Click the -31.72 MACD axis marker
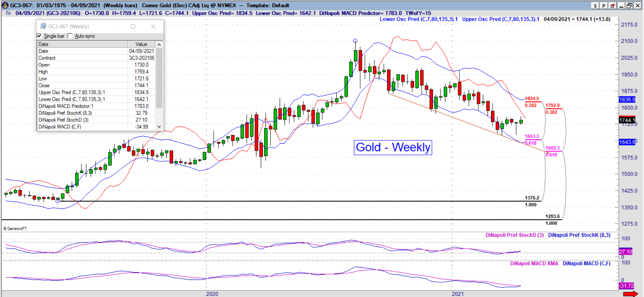This screenshot has width=644, height=297. (626, 286)
